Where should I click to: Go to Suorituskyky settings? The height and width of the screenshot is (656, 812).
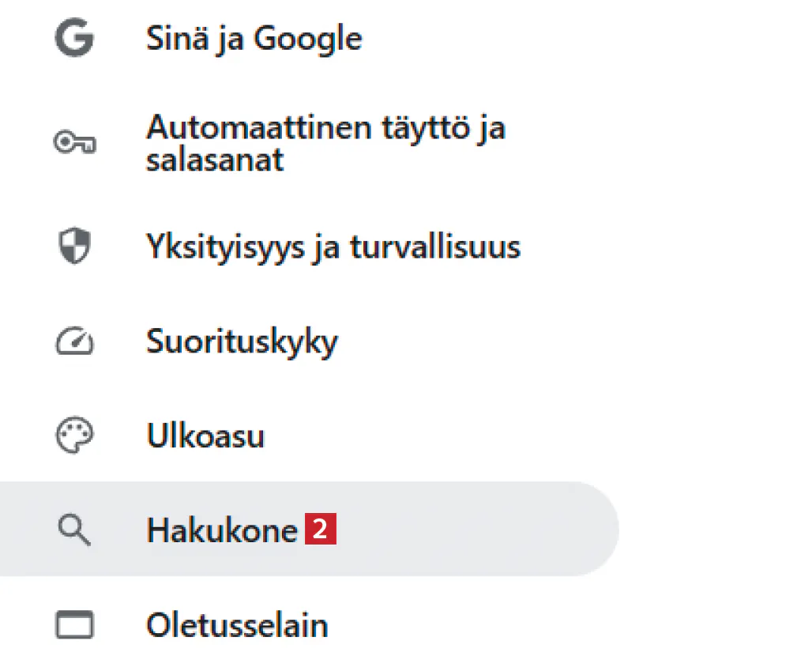242,342
